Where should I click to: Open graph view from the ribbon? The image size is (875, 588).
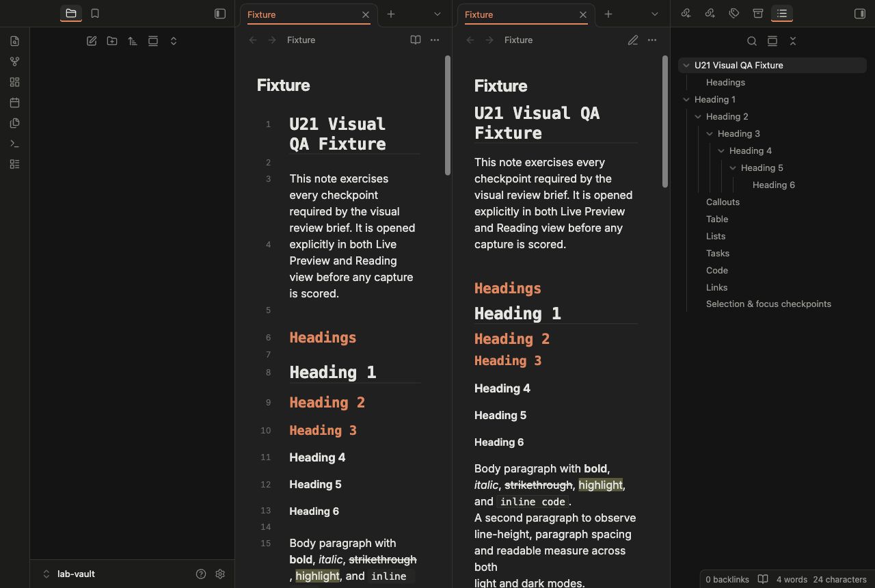[15, 62]
